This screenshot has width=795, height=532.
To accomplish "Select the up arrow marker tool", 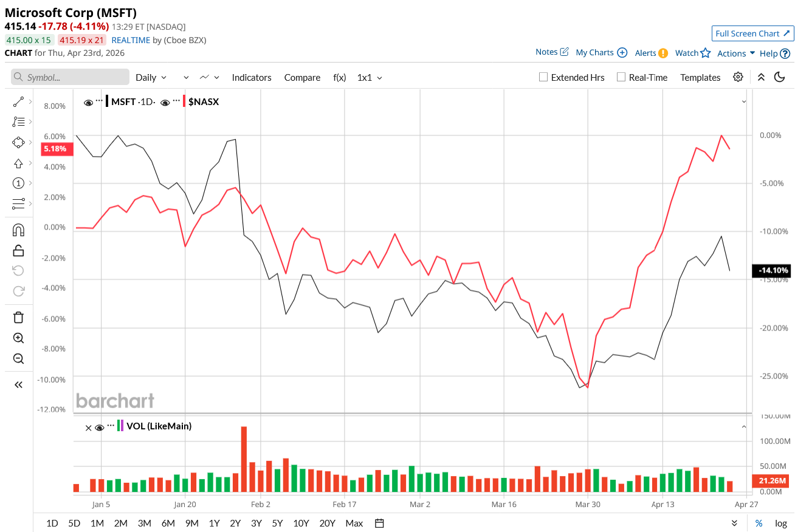I will click(18, 163).
